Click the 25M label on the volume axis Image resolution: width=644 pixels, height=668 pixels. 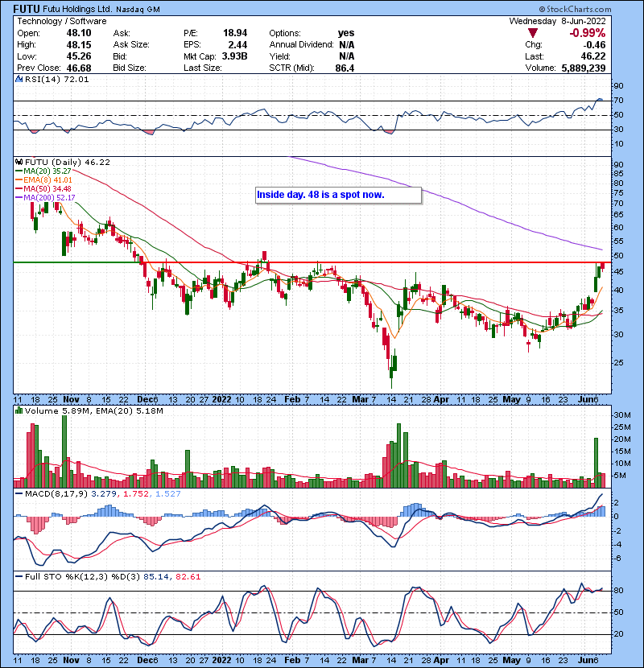point(621,427)
